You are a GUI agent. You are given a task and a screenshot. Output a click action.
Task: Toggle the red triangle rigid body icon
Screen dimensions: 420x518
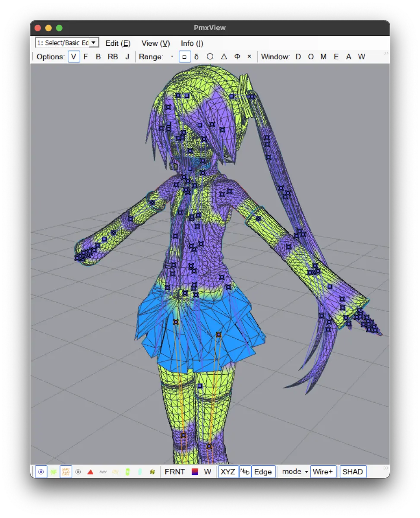(90, 472)
